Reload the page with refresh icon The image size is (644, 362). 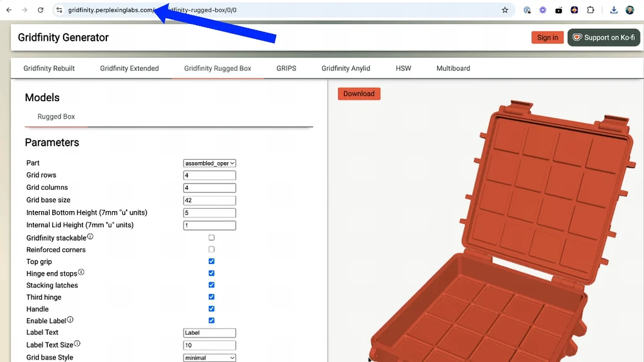[40, 10]
